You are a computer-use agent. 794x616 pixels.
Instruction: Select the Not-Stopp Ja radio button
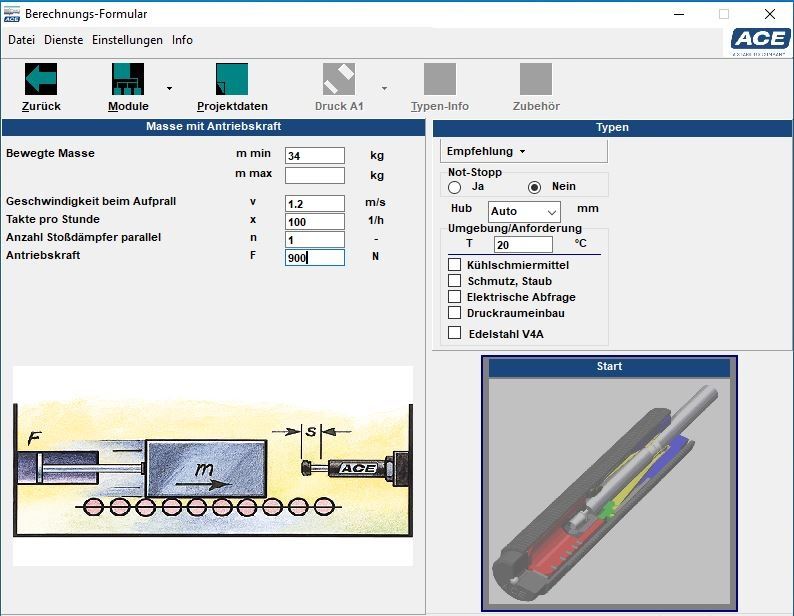(x=455, y=187)
